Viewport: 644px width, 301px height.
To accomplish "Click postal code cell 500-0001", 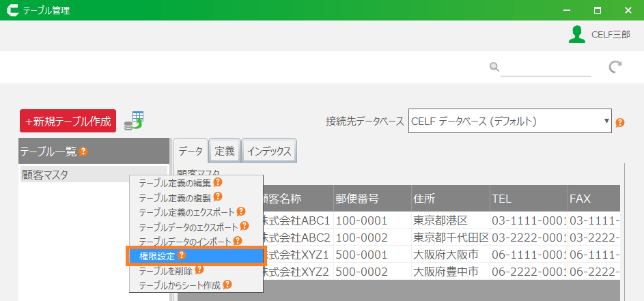I will 372,255.
